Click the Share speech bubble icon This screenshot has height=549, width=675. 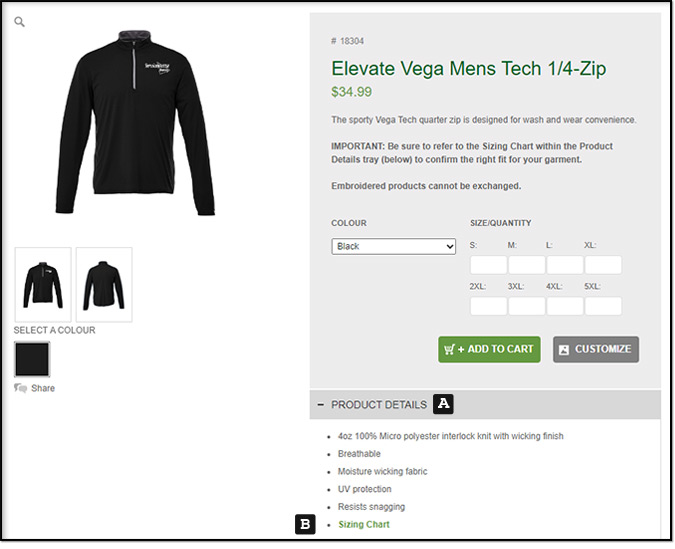click(20, 388)
